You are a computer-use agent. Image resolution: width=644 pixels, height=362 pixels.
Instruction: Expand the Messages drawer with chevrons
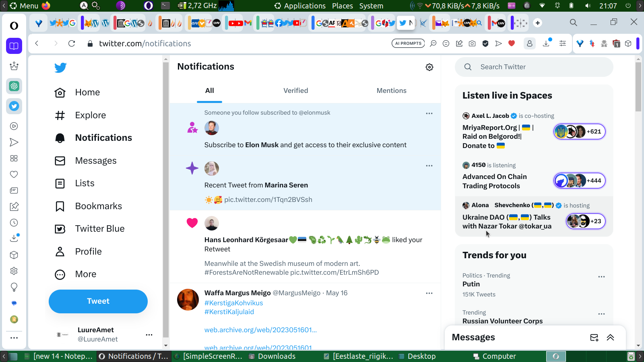pos(610,337)
